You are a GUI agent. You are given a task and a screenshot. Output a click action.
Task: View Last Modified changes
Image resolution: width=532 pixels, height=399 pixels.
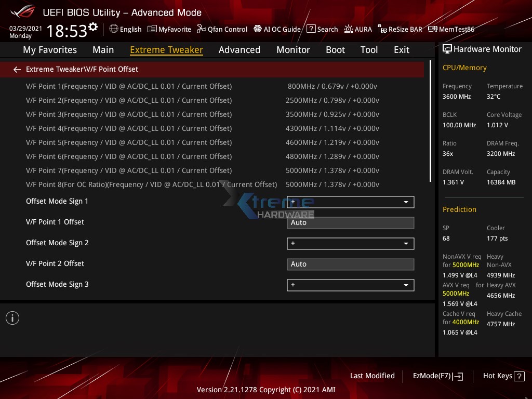pos(373,376)
